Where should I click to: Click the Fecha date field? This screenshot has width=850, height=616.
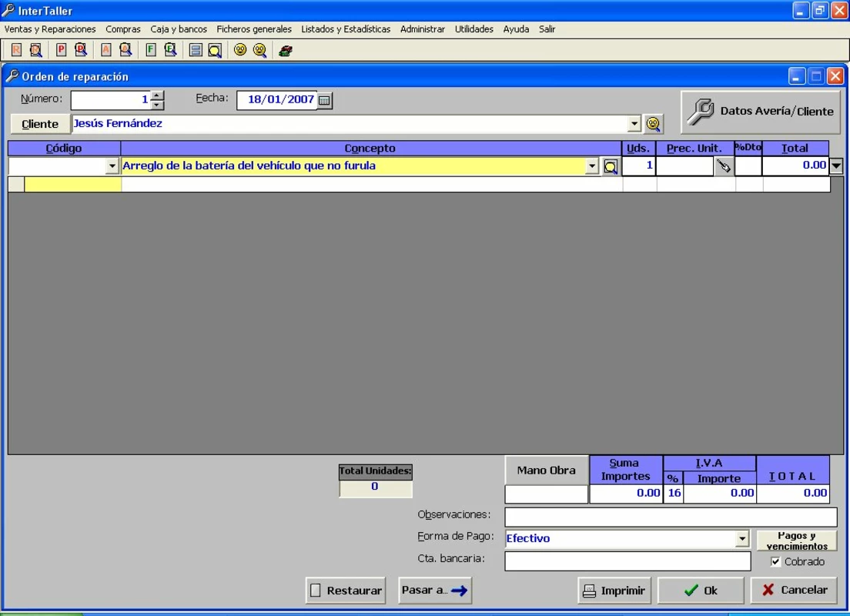point(277,100)
